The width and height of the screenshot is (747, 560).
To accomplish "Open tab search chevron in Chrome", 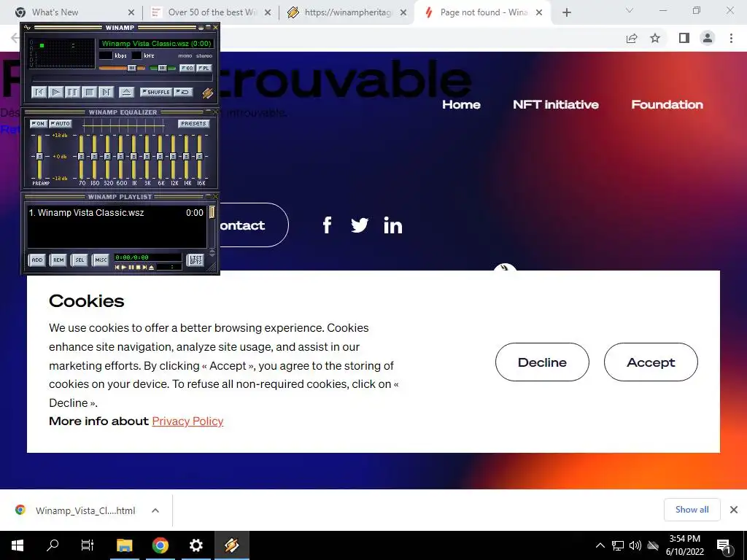I will (630, 10).
